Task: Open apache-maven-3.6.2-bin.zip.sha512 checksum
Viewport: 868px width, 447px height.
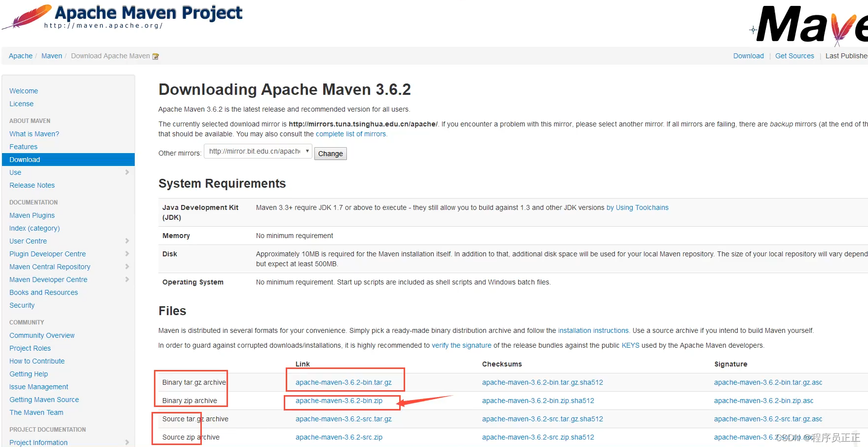Action: point(538,401)
